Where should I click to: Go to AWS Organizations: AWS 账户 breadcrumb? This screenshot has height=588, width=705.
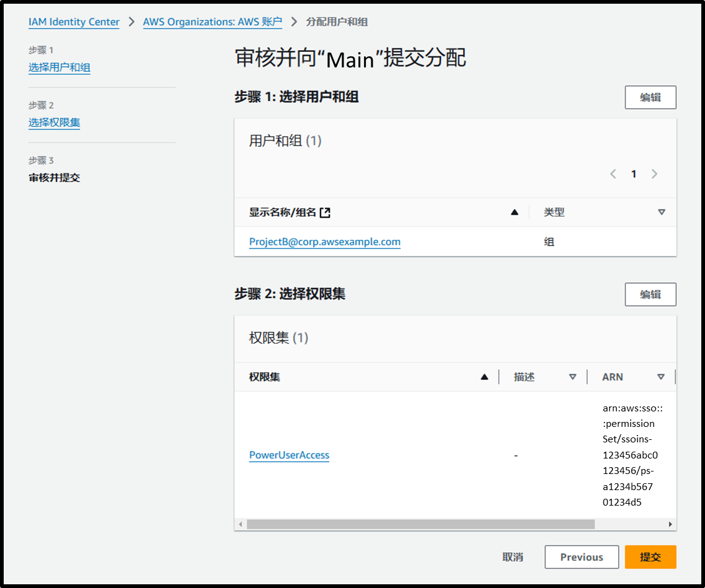tap(212, 22)
